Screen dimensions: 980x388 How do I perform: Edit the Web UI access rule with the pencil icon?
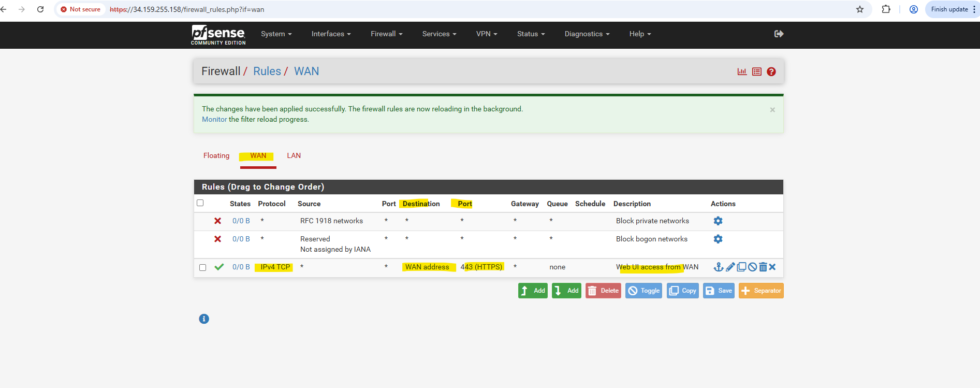[730, 267]
